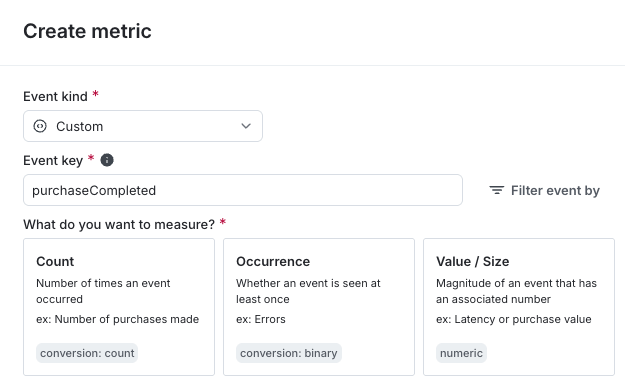Focus the purchaseCompleted event key field
Image resolution: width=625 pixels, height=387 pixels.
[243, 190]
